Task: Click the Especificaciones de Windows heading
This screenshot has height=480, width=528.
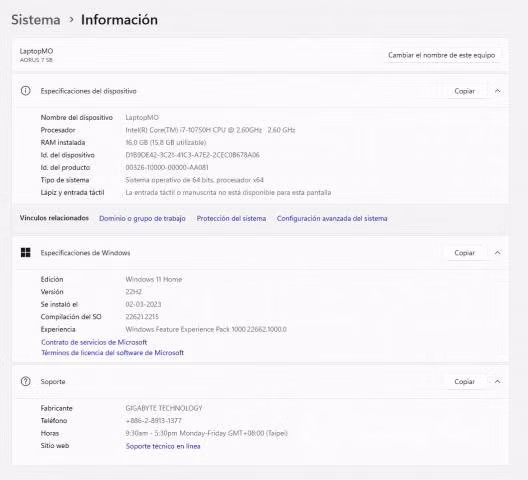Action: pos(85,253)
